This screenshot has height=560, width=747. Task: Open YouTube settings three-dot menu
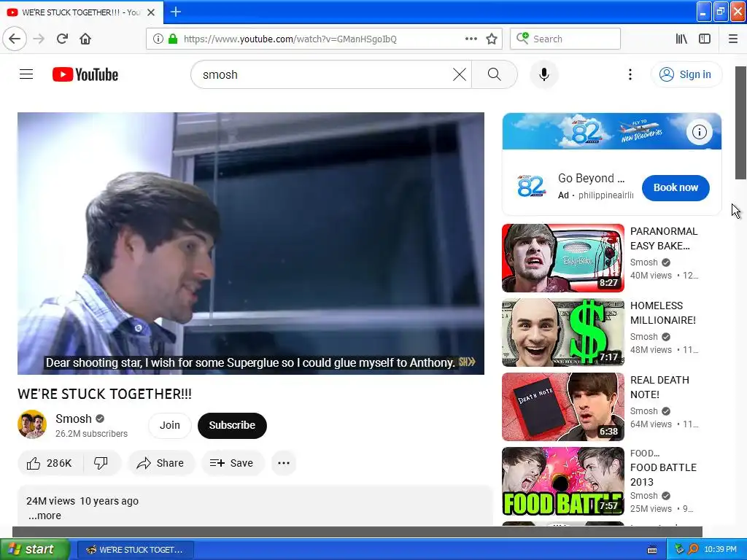click(630, 74)
